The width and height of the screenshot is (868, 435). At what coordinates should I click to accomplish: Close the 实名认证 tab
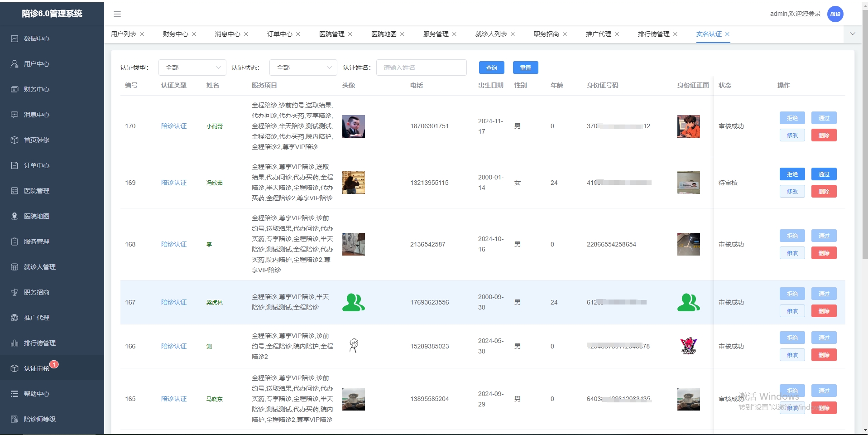pos(727,34)
